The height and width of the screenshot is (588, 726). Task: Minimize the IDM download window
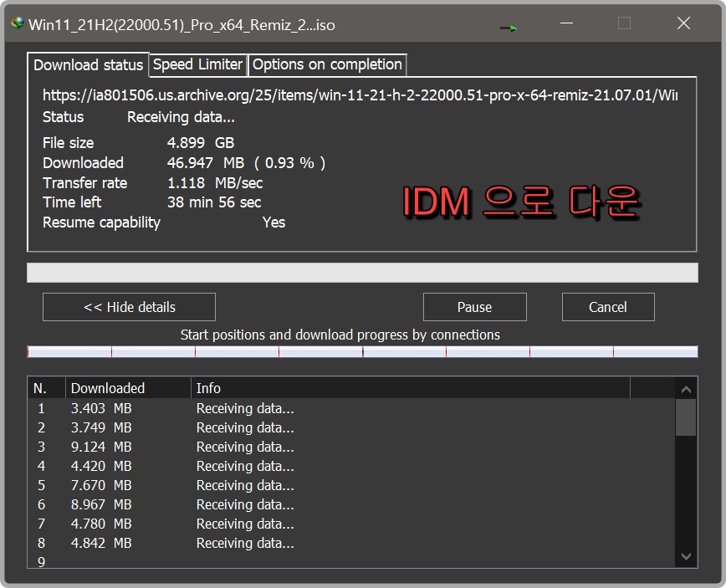pyautogui.click(x=567, y=23)
